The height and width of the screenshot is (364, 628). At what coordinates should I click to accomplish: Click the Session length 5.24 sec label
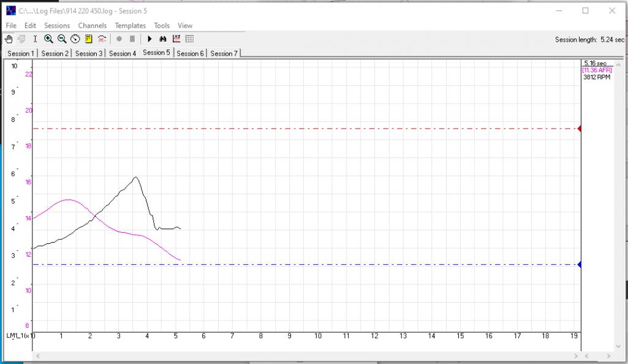pos(589,40)
